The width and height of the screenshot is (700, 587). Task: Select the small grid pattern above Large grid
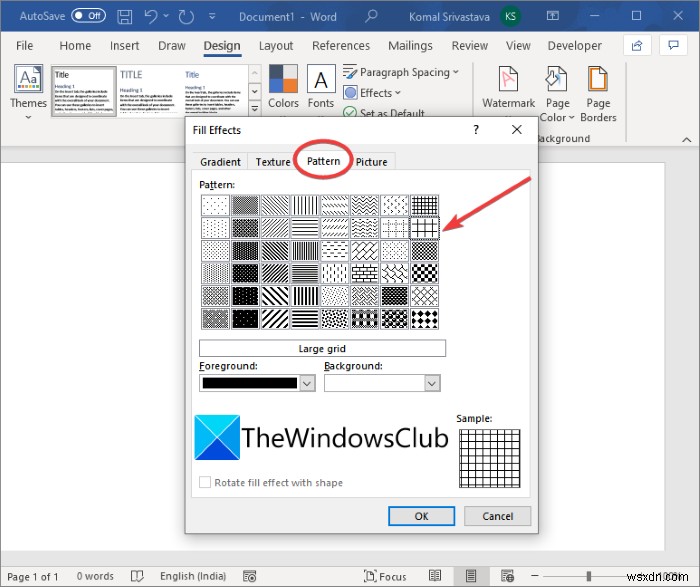coord(424,205)
